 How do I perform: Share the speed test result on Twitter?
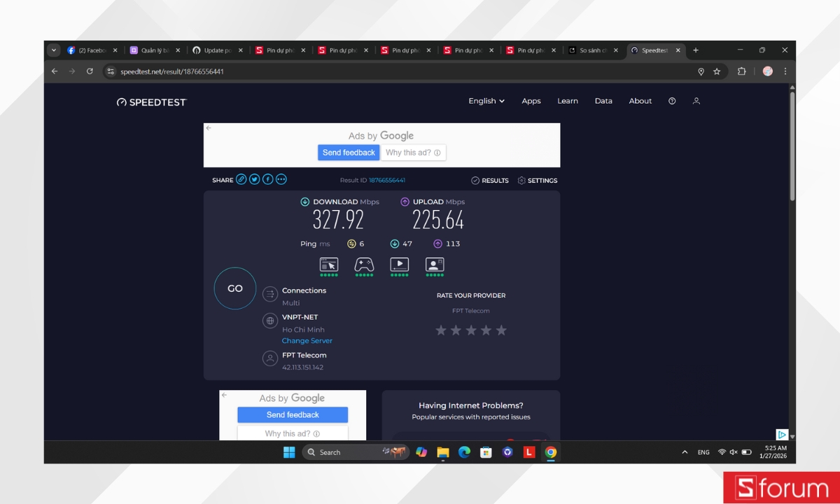pos(254,179)
